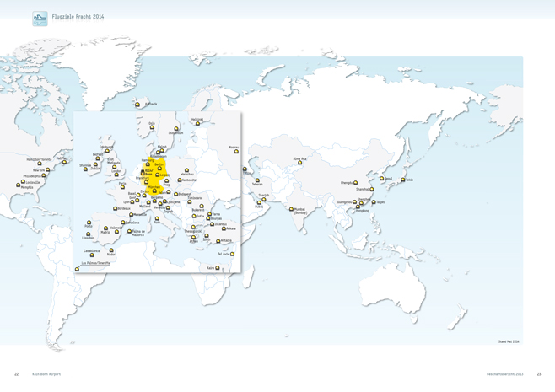Click the Memphis marker in North America

point(19,185)
